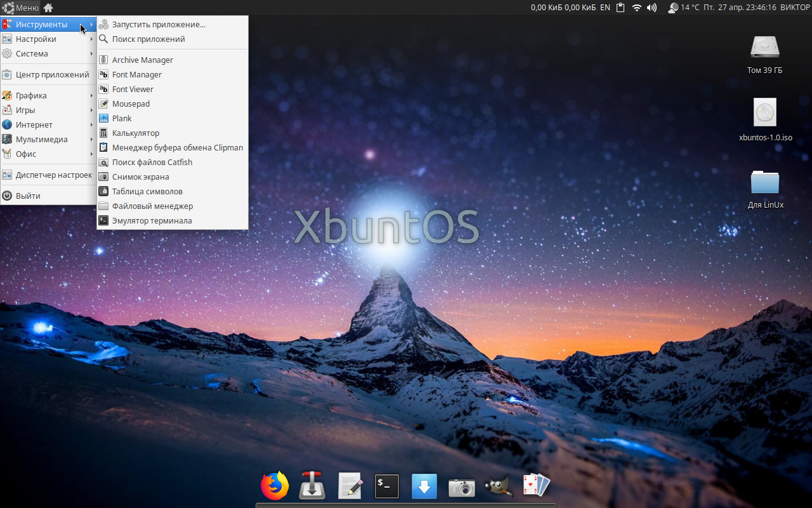Select Запустить приложение... in the submenu
Screen dimensions: 812x508
(x=172, y=24)
